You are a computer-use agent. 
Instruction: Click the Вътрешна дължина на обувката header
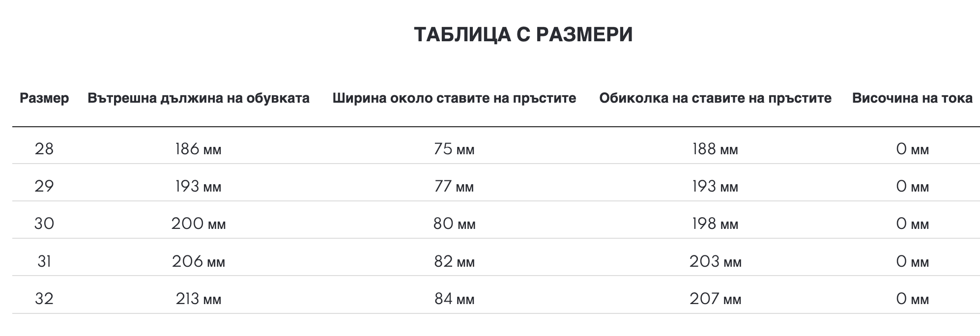coord(199,98)
